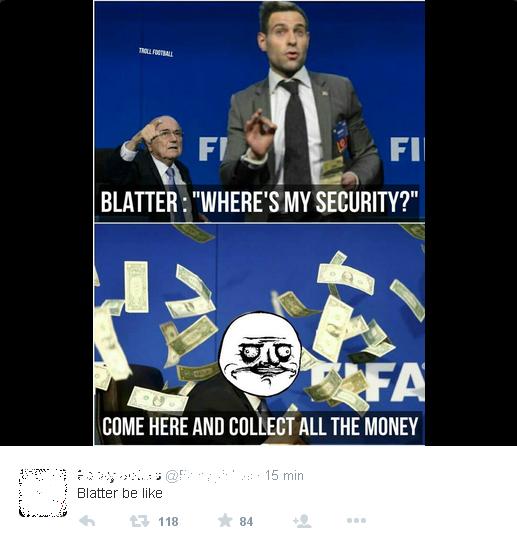This screenshot has width=517, height=535.
Task: Click the tweet text Blatter be like
Action: [120, 493]
